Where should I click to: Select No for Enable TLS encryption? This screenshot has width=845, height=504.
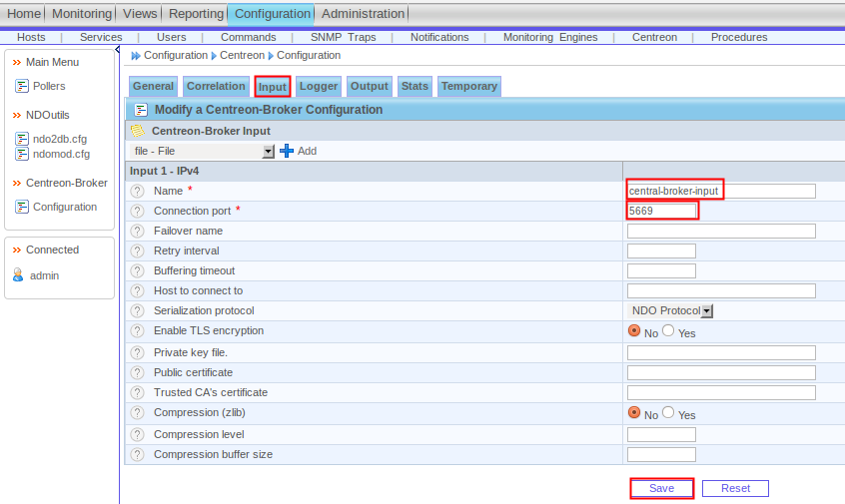coord(634,330)
